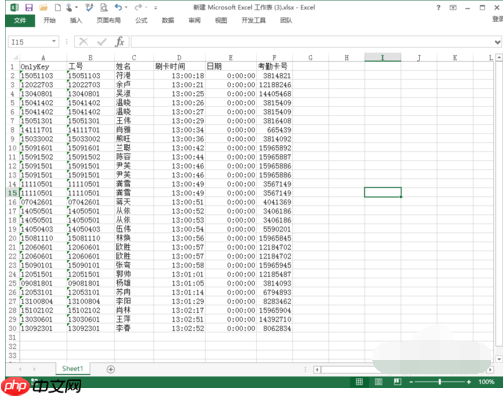Screen dimensions: 503x396
Task: Open the undo history dropdown arrow
Action: coord(126,7)
